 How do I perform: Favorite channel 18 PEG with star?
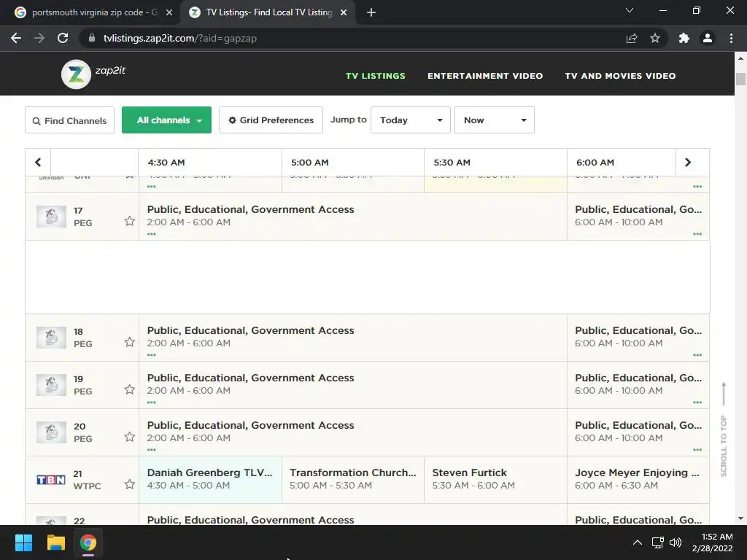(130, 342)
